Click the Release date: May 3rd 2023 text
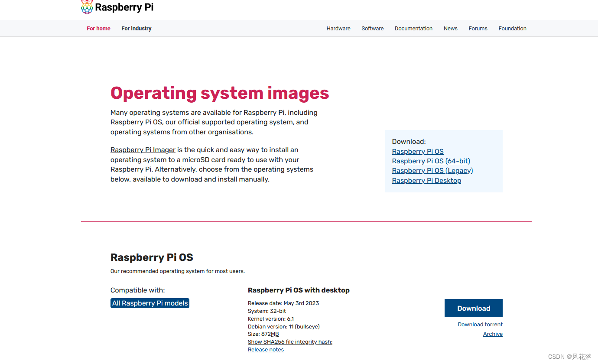Screen dimensions: 598x364 [283, 303]
